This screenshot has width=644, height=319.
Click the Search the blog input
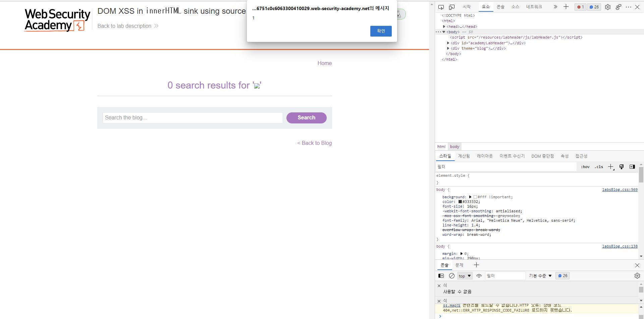pyautogui.click(x=193, y=118)
